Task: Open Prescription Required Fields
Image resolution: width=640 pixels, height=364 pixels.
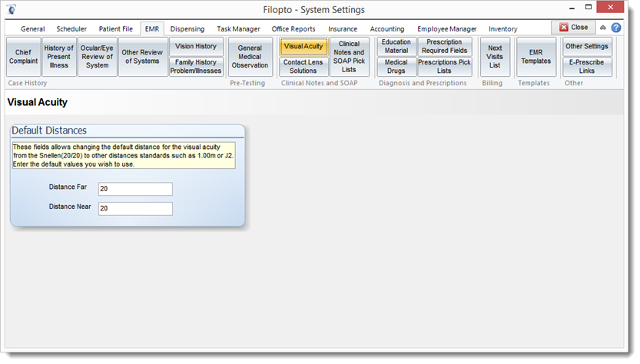Action: pos(445,47)
